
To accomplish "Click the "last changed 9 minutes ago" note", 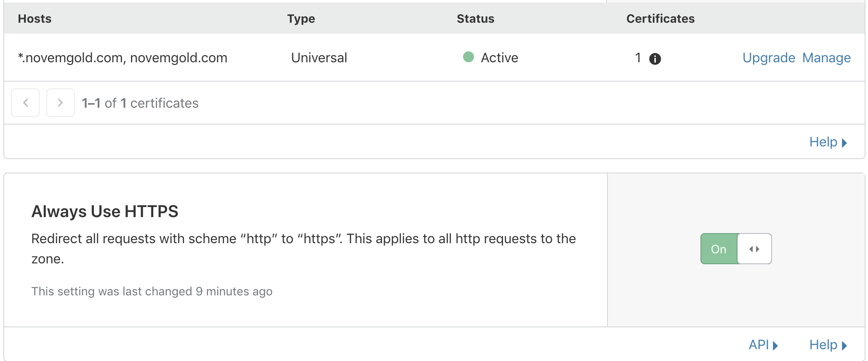I will (x=152, y=291).
